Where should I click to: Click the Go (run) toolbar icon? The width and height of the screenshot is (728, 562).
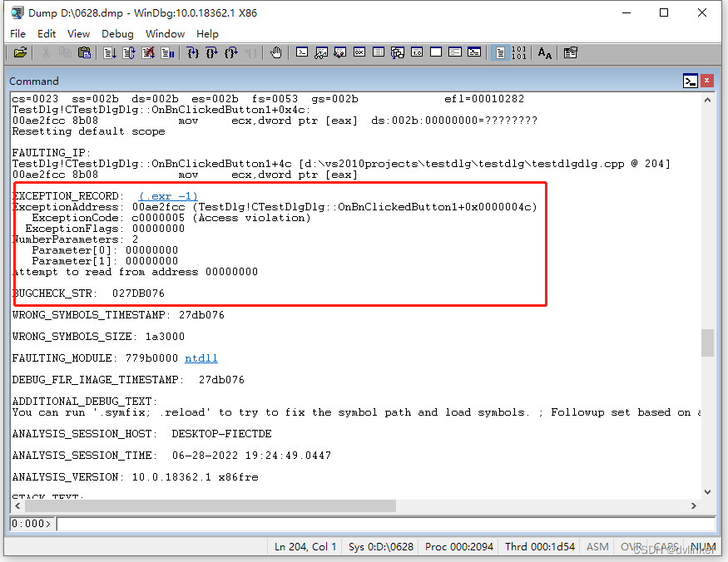tap(110, 53)
